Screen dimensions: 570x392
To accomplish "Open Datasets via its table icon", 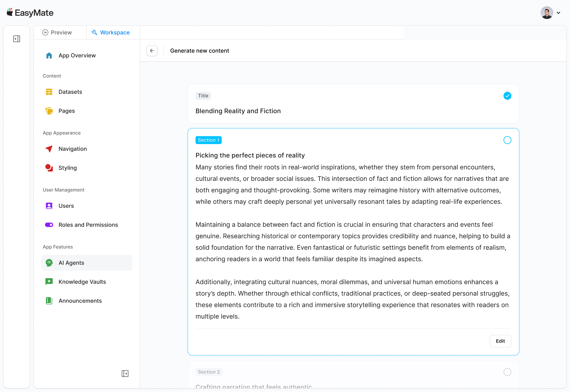I will point(49,92).
